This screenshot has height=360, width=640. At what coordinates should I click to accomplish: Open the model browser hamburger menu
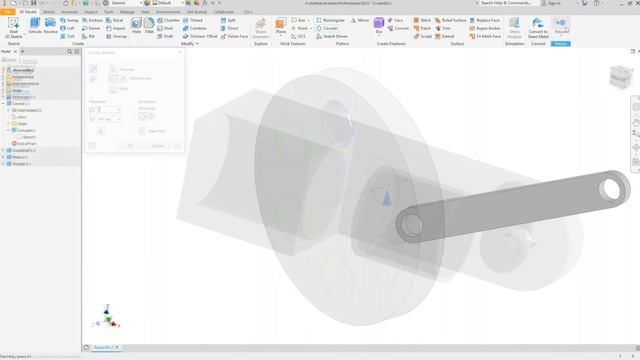(77, 51)
